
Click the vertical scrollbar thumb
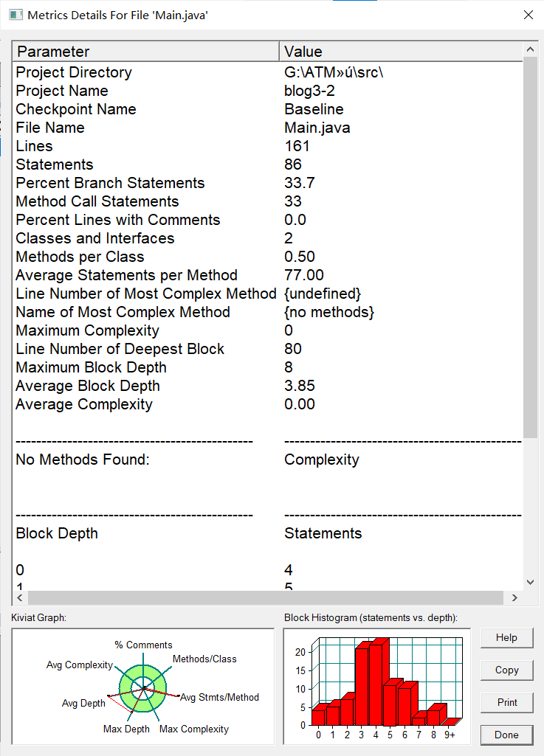pyautogui.click(x=530, y=247)
